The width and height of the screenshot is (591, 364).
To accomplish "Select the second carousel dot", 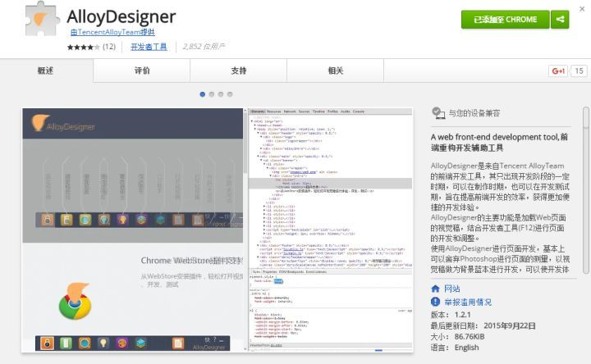I will point(212,94).
